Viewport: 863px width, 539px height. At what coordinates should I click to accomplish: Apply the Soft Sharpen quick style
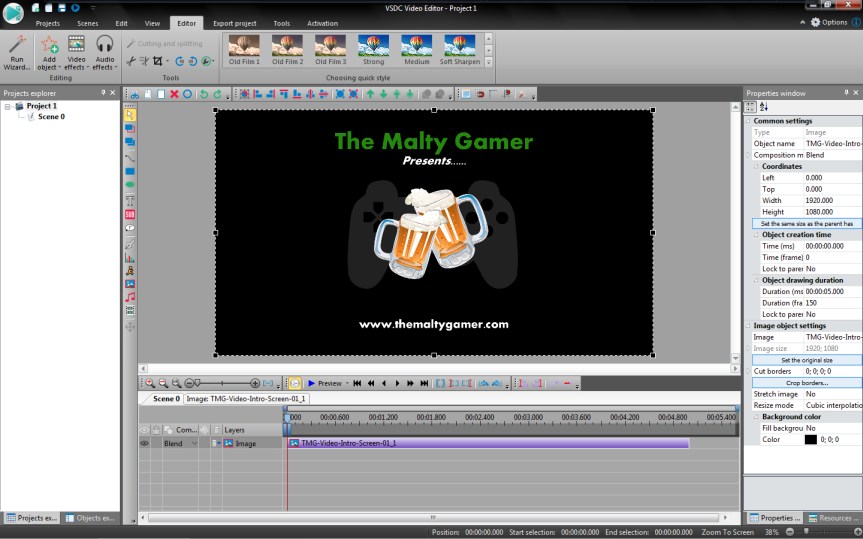coord(460,50)
